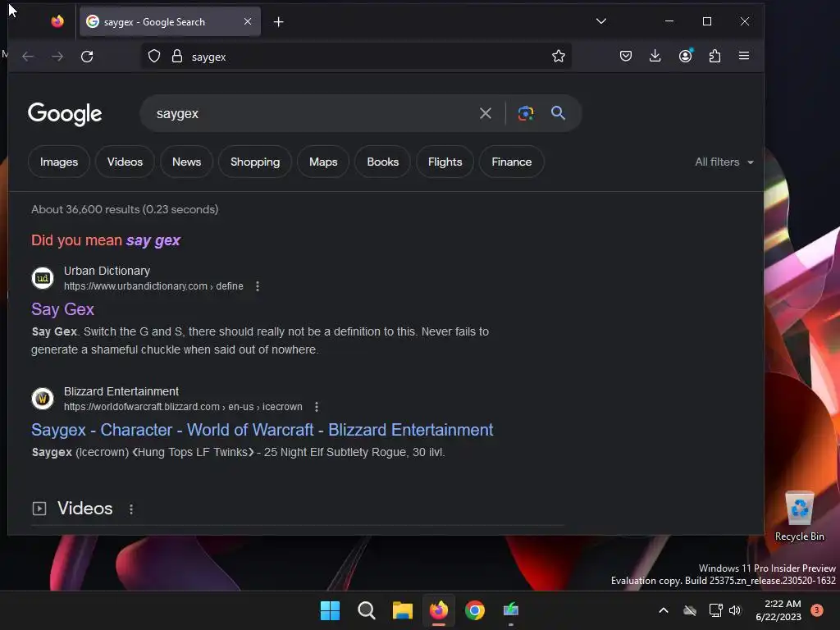Close the saygex Google Search tab
This screenshot has height=630, width=840.
pos(248,21)
